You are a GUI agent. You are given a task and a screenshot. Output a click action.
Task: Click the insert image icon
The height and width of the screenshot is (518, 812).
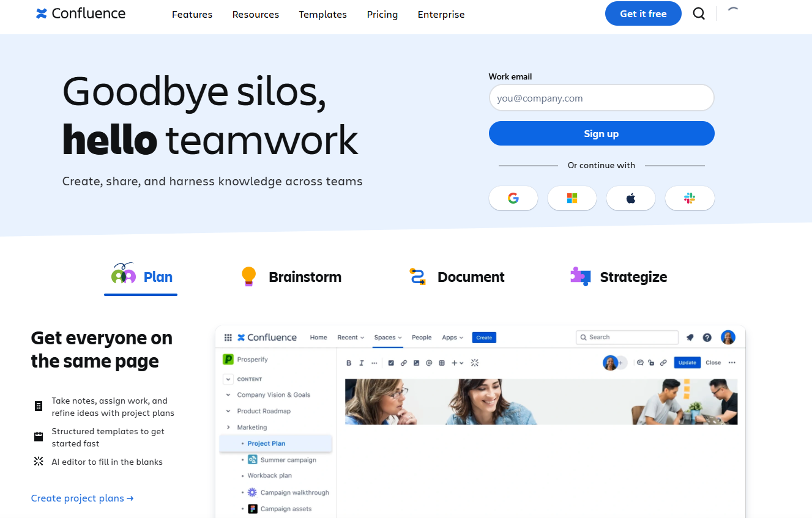click(416, 363)
